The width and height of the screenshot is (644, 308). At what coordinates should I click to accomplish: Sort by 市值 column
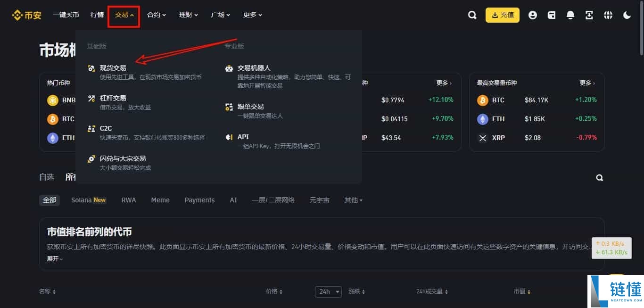522,291
